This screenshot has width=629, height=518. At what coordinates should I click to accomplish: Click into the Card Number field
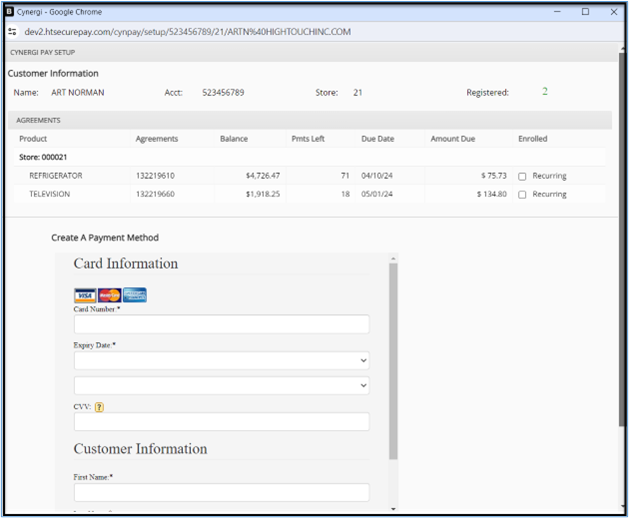point(221,324)
